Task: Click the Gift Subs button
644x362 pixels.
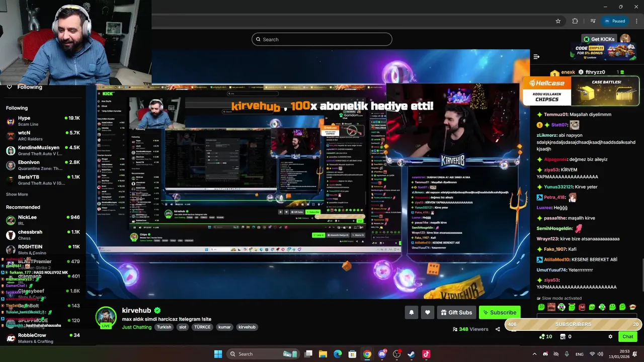Action: pos(456,312)
